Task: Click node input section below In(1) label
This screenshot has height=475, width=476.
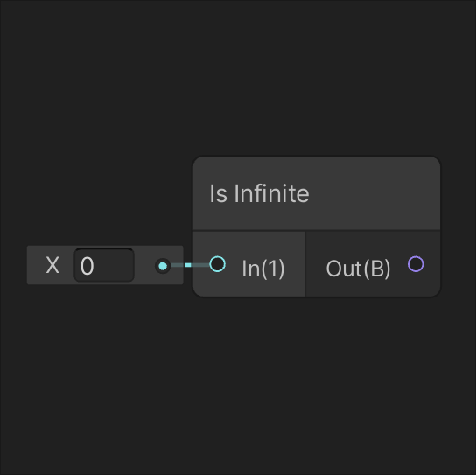Action: coord(248,288)
